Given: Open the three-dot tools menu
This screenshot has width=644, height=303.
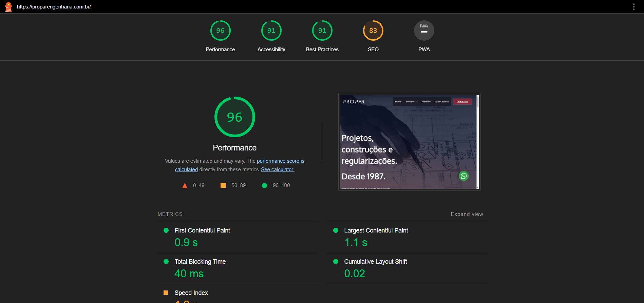Looking at the screenshot, I should pos(633,7).
